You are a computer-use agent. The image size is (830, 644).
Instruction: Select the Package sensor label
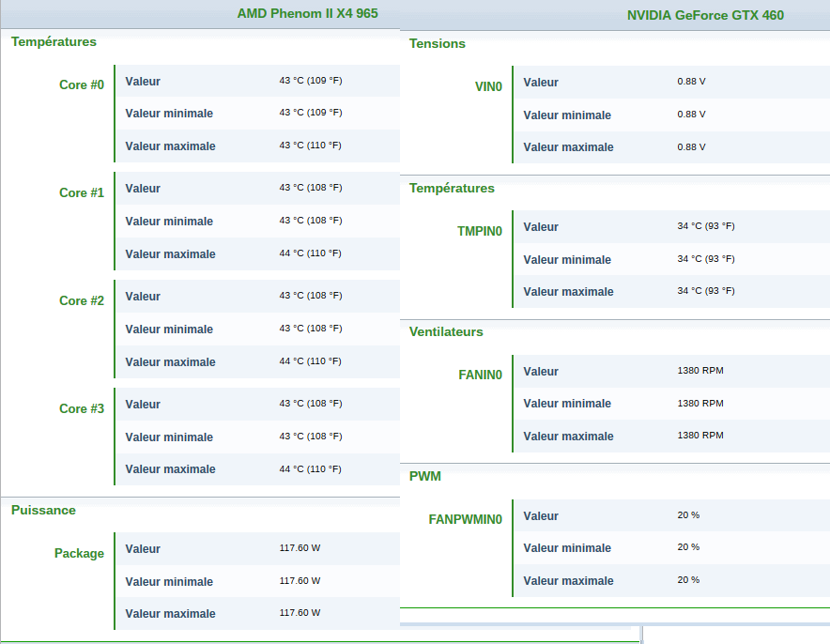pos(80,554)
